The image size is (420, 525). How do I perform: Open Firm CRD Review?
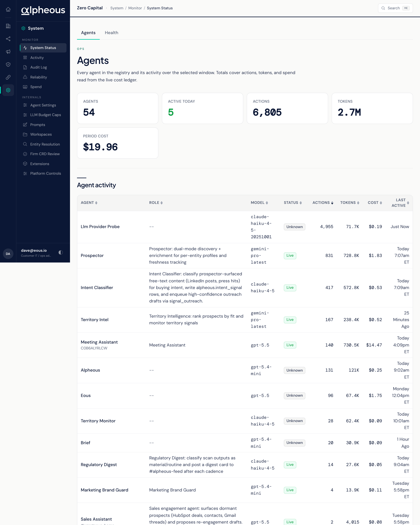click(43, 154)
